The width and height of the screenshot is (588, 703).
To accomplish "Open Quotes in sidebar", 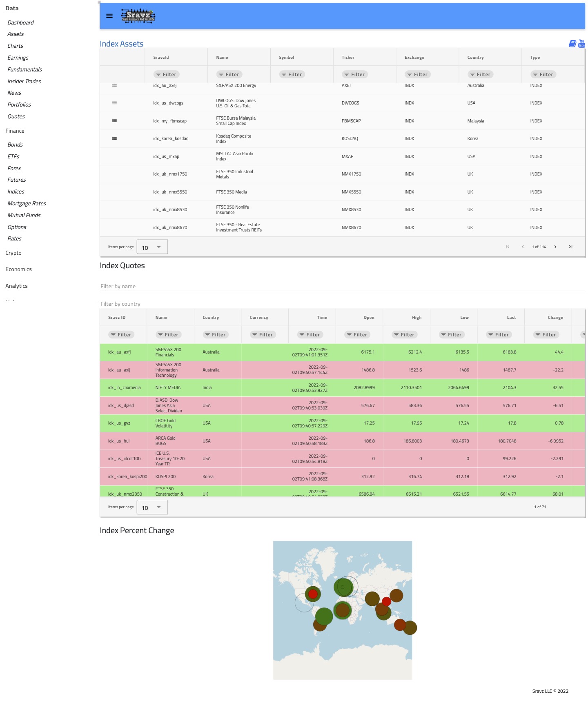I will click(x=16, y=116).
